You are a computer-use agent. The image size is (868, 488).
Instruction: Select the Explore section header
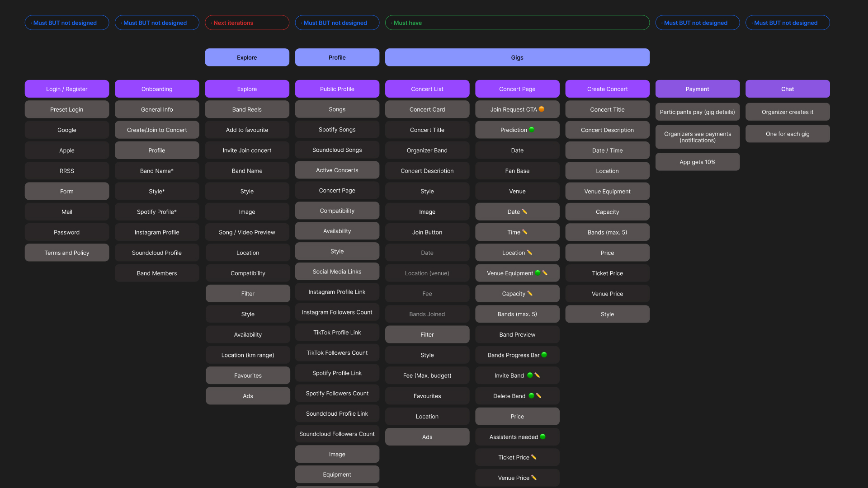pyautogui.click(x=247, y=57)
